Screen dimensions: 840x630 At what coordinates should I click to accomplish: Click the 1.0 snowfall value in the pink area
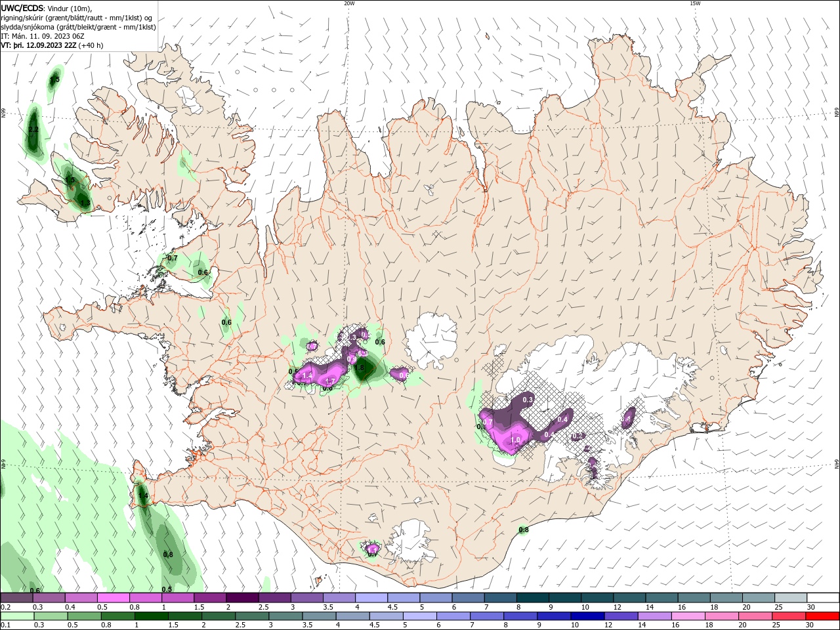[515, 440]
